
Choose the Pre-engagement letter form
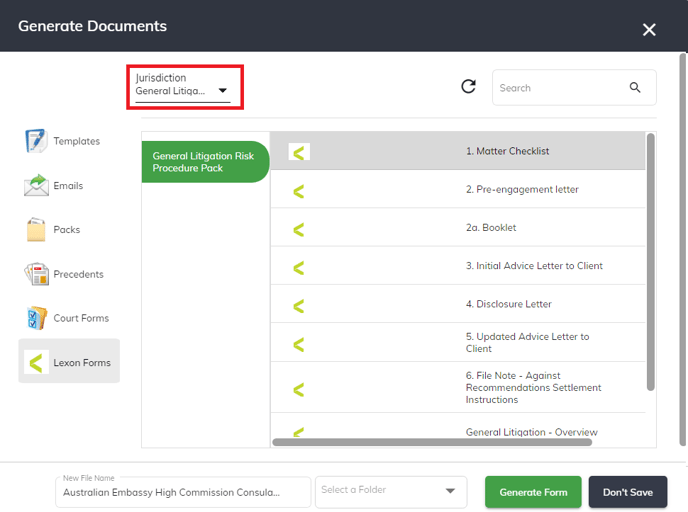458,189
